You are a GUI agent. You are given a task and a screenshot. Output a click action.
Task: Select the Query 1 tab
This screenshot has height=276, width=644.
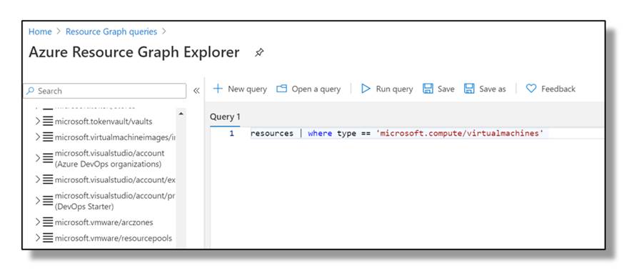click(225, 117)
